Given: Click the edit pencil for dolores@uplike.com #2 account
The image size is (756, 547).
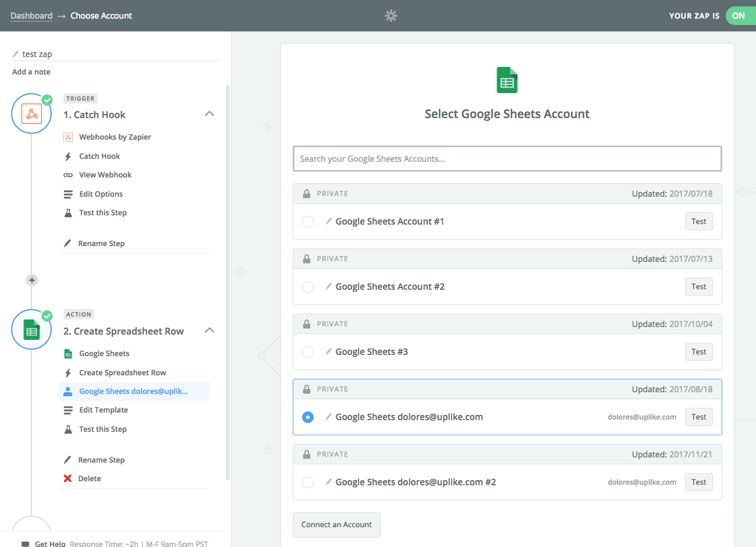Looking at the screenshot, I should click(x=329, y=482).
